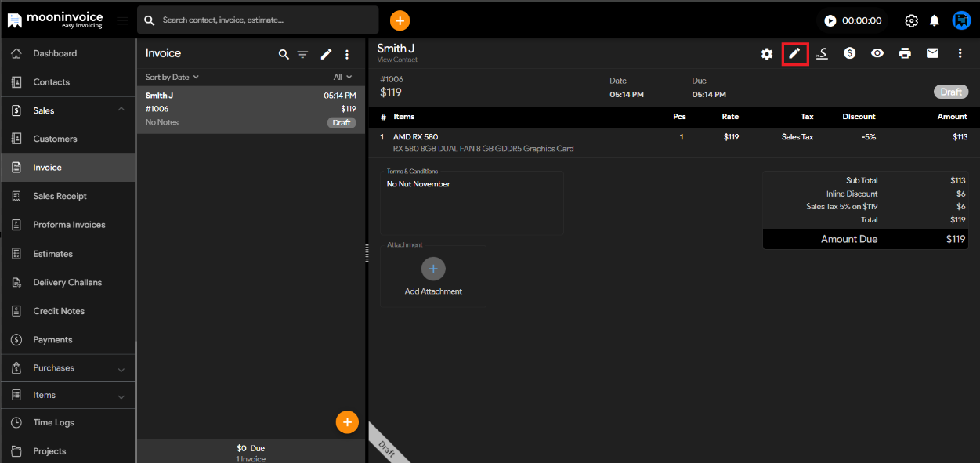
Task: Open settings gear in top bar
Action: [x=911, y=21]
